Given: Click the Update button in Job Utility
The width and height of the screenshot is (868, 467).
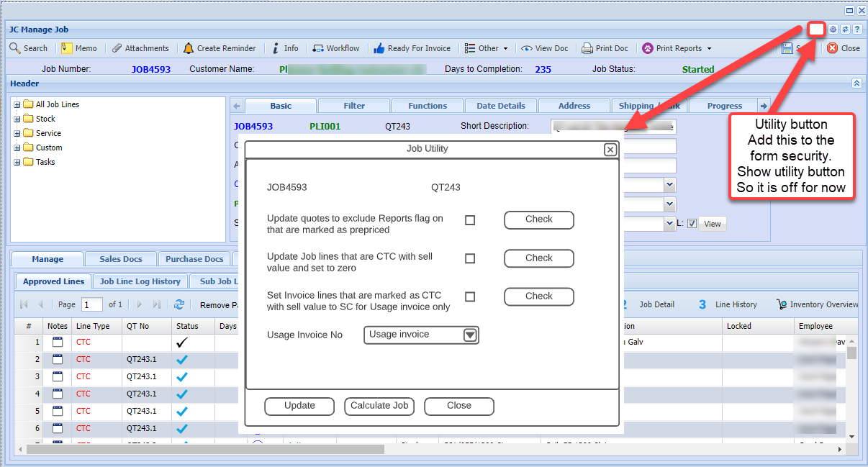Looking at the screenshot, I should 299,406.
